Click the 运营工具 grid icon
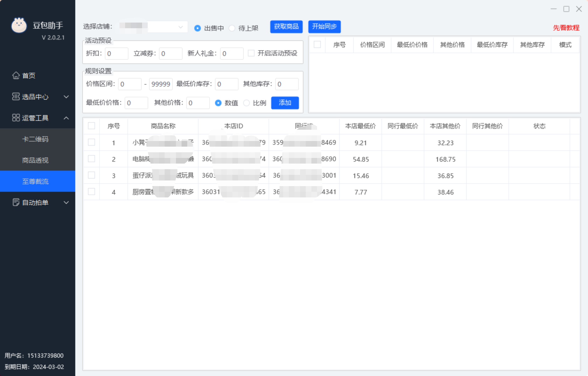588x376 pixels. point(16,118)
